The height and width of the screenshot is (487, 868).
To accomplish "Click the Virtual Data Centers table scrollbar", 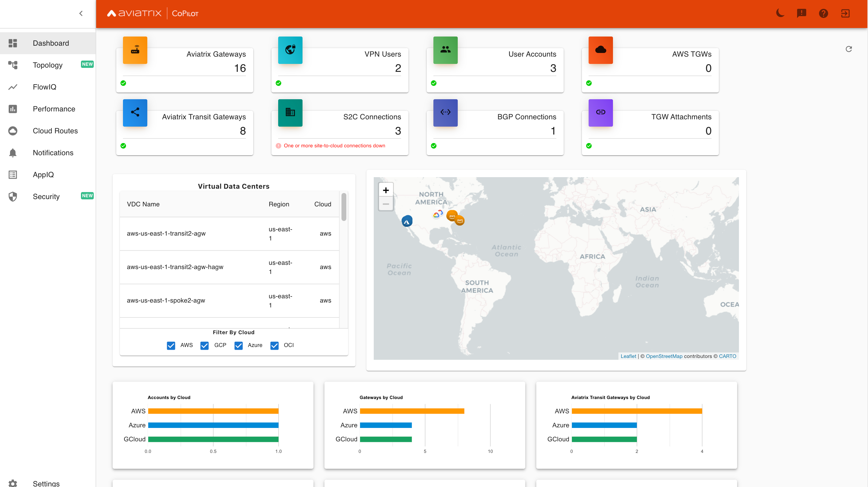I will point(344,207).
